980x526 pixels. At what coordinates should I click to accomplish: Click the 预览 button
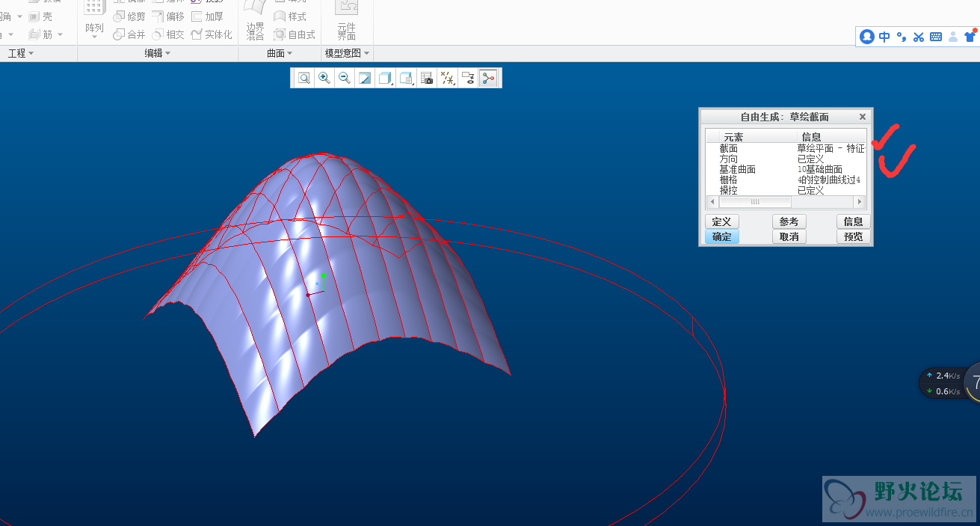click(x=853, y=236)
